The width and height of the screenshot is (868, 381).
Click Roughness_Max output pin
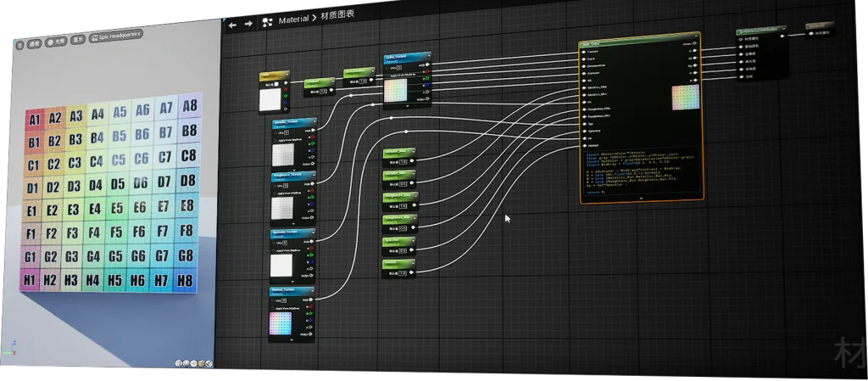click(413, 206)
